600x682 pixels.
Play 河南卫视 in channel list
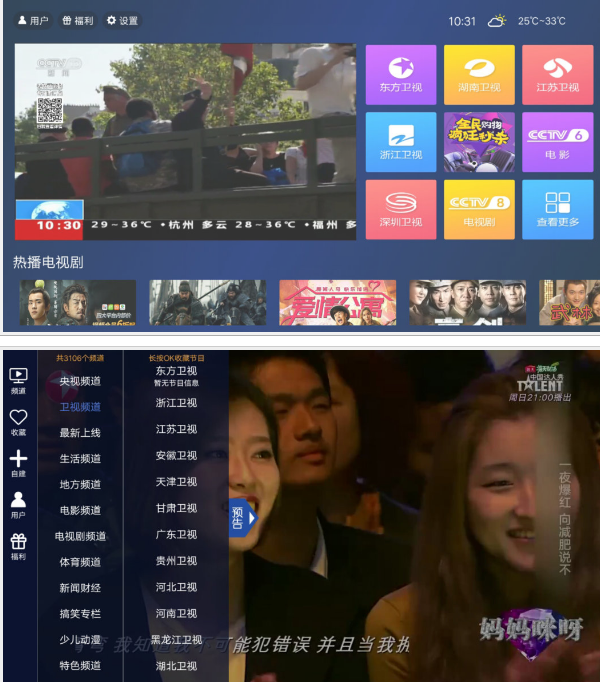[x=176, y=613]
